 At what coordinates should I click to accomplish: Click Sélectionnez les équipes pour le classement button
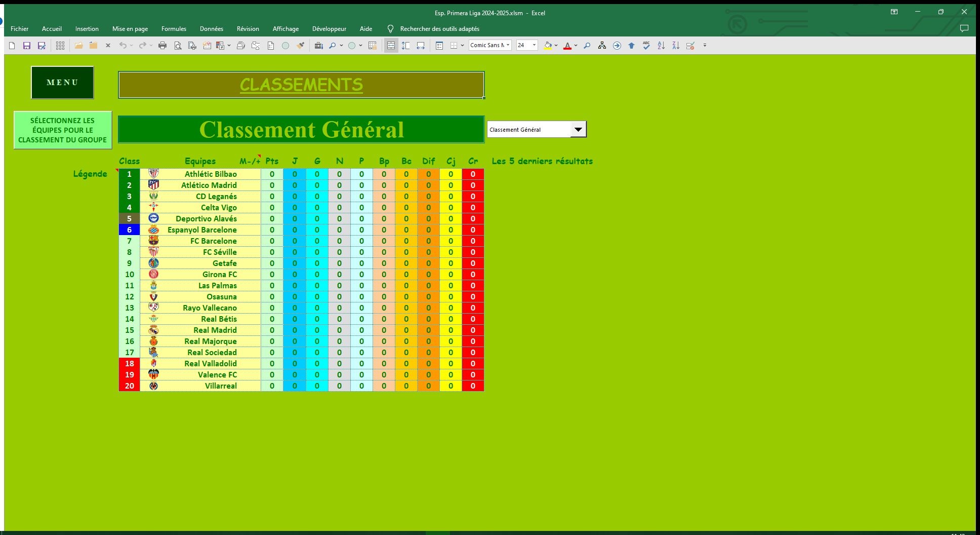tap(62, 130)
